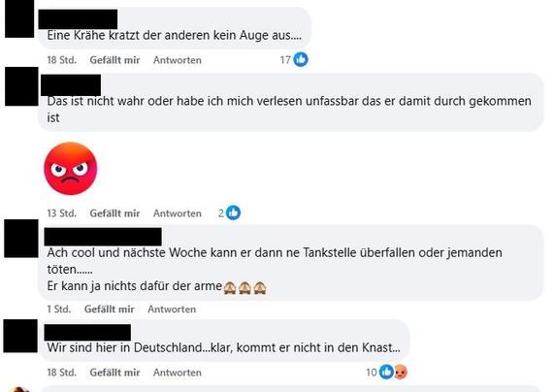
Task: Reply to the 'Das ist nicht wahr' comment
Action: click(178, 213)
